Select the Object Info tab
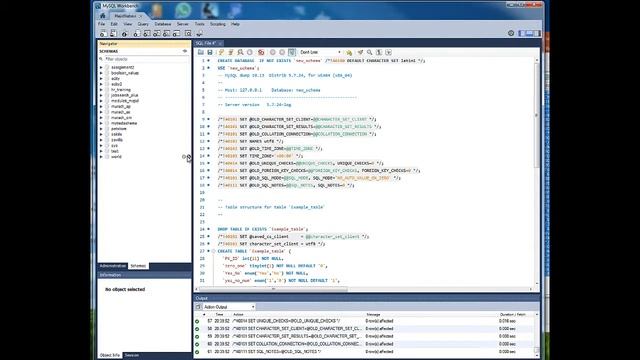The height and width of the screenshot is (360, 640). pyautogui.click(x=110, y=355)
